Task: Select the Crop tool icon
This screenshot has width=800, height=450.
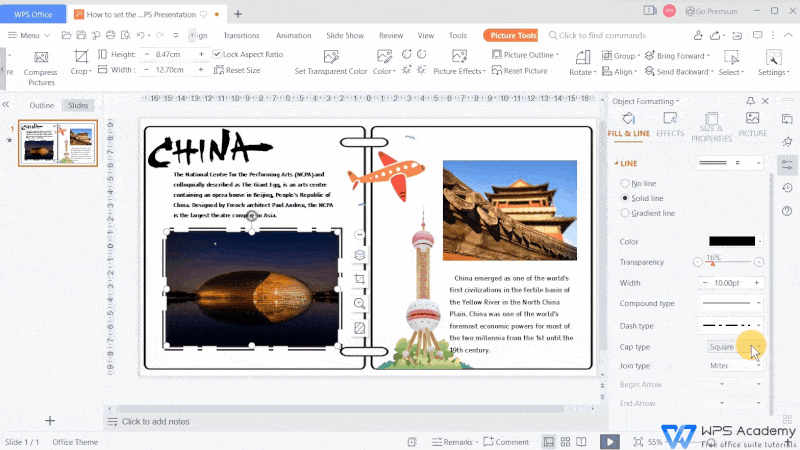Action: [81, 56]
